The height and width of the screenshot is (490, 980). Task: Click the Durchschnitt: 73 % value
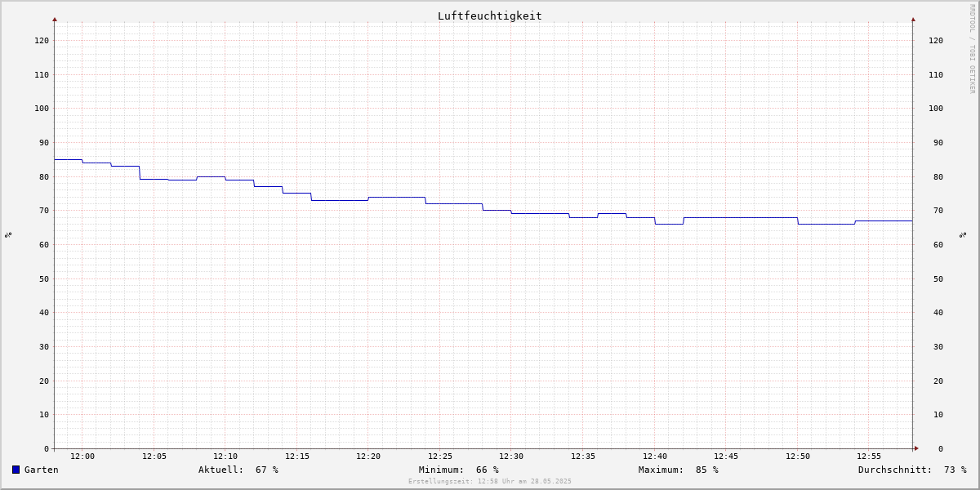point(912,470)
